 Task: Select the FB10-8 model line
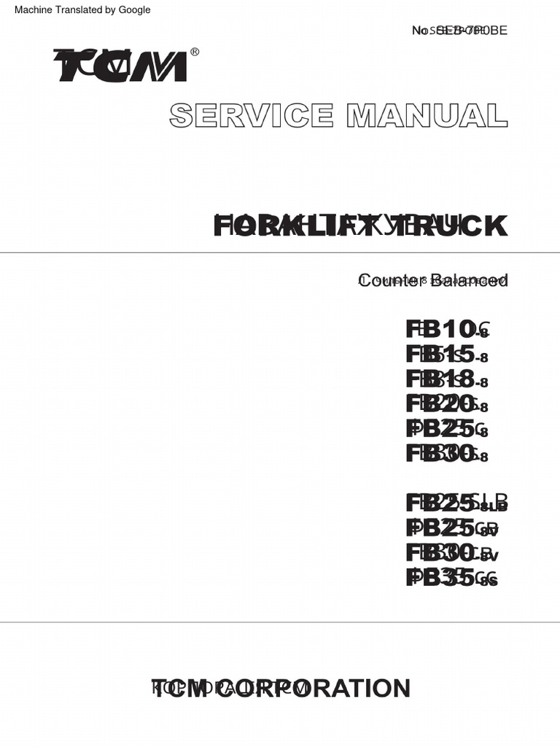click(447, 329)
